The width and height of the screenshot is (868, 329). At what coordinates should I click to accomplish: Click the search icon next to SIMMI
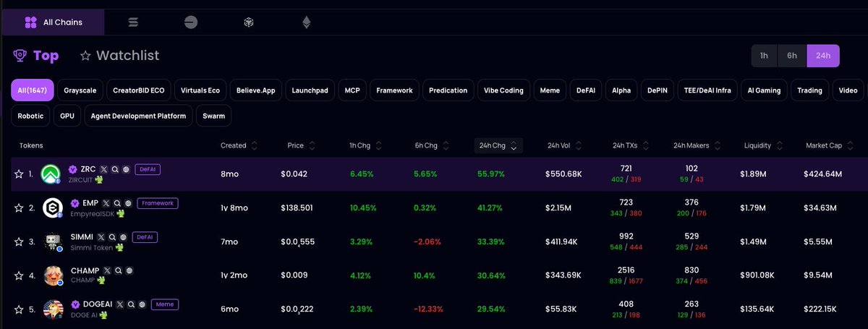point(112,237)
